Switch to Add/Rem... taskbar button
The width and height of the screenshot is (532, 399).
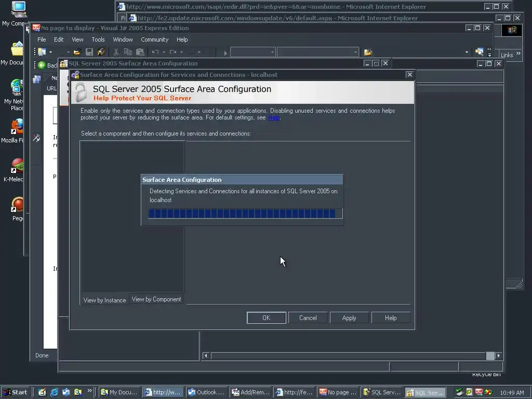pyautogui.click(x=250, y=392)
